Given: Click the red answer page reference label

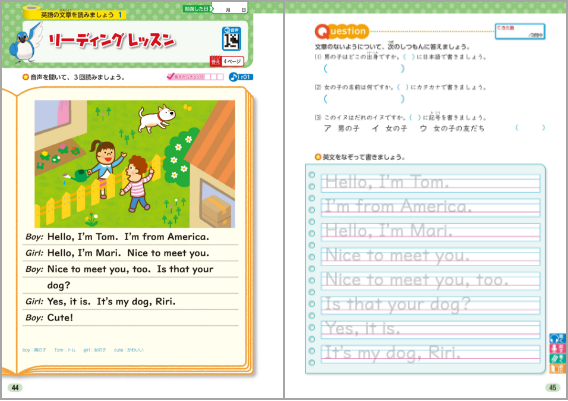Looking at the screenshot, I should pyautogui.click(x=227, y=61).
